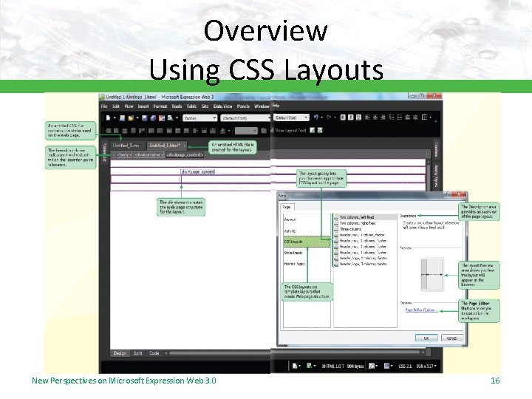Select the Three columns layout
The image size is (532, 399).
click(365, 229)
